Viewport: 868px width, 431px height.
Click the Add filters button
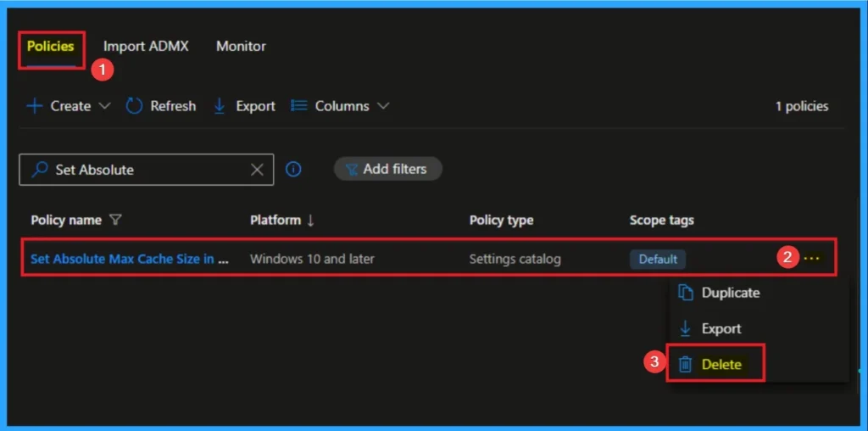tap(387, 169)
